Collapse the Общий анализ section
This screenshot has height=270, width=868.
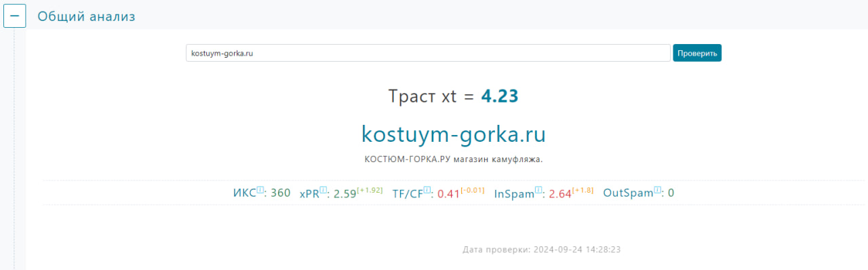15,16
